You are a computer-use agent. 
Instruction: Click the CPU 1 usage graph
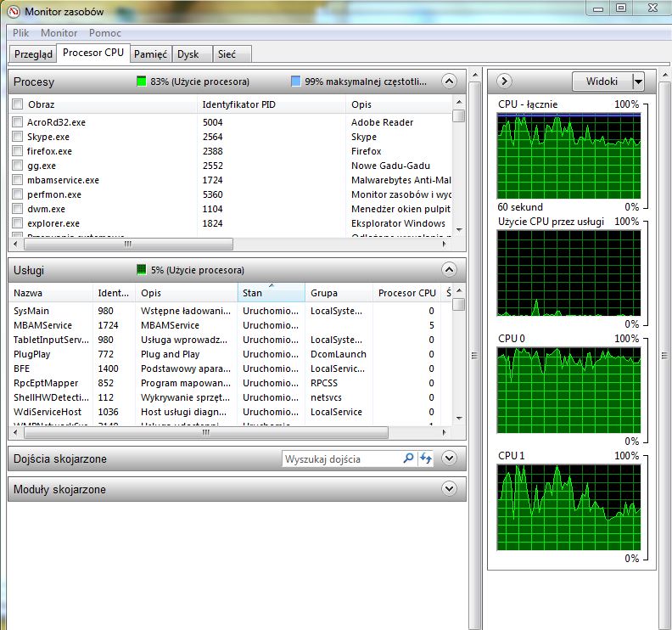568,507
